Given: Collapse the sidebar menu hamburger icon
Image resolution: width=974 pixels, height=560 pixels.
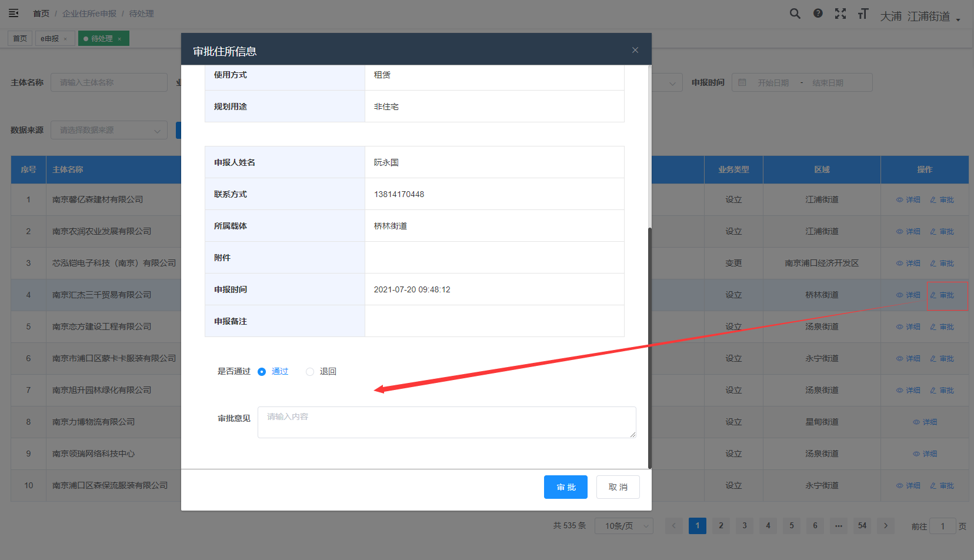Looking at the screenshot, I should (14, 13).
